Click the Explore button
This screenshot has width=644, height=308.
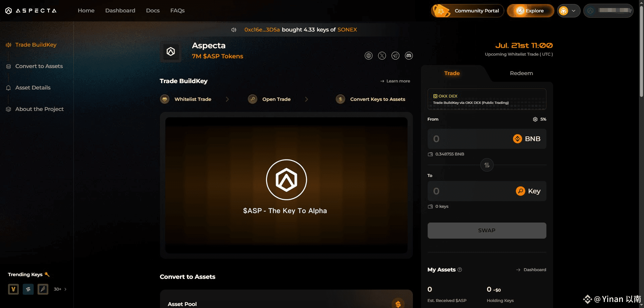tap(530, 11)
